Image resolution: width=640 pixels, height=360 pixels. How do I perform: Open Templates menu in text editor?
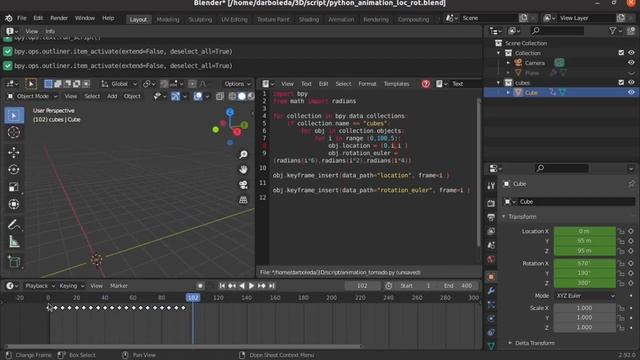pos(396,84)
